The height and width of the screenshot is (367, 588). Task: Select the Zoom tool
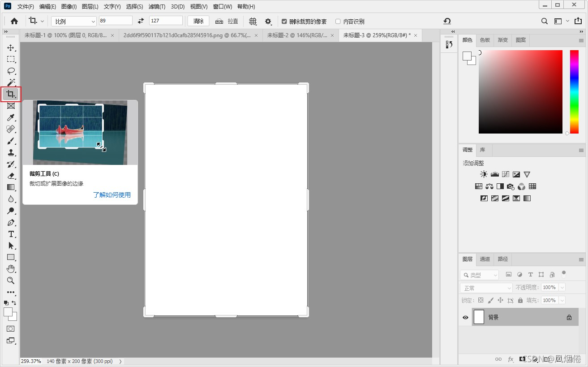tap(11, 281)
